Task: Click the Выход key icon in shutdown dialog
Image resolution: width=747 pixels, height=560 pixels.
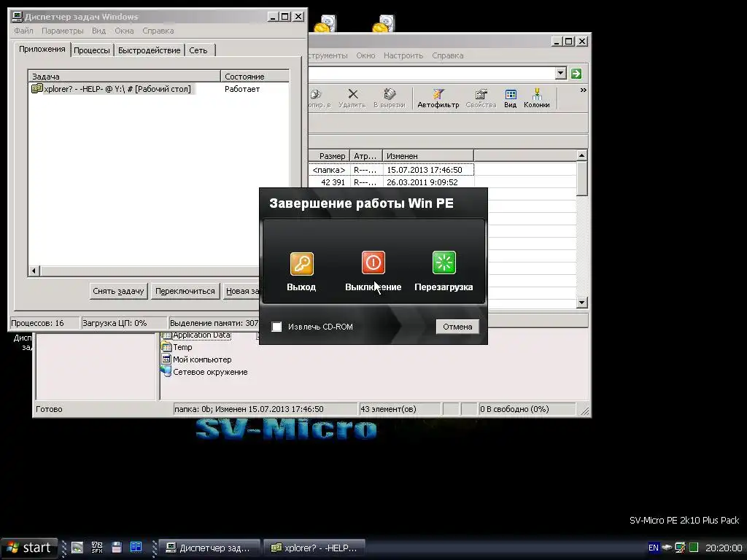Action: tap(301, 263)
